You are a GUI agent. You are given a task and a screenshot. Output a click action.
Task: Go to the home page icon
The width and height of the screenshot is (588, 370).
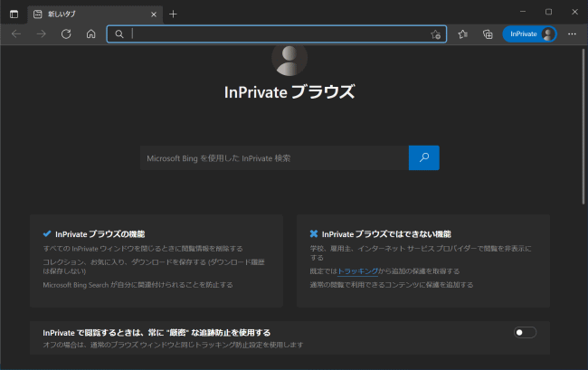pos(90,34)
